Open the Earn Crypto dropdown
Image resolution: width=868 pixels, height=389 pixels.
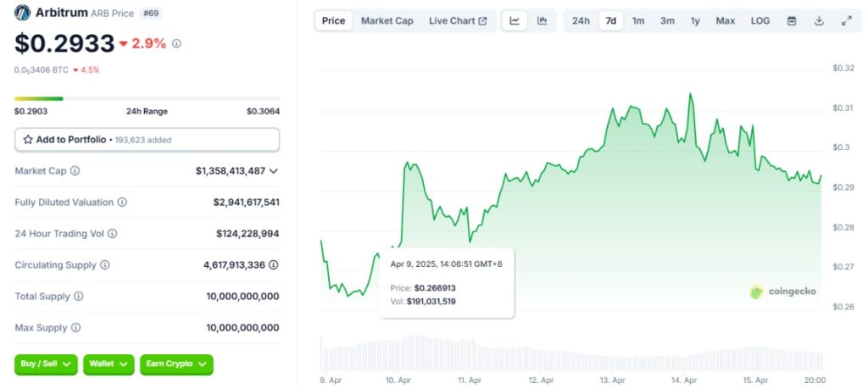coord(176,364)
